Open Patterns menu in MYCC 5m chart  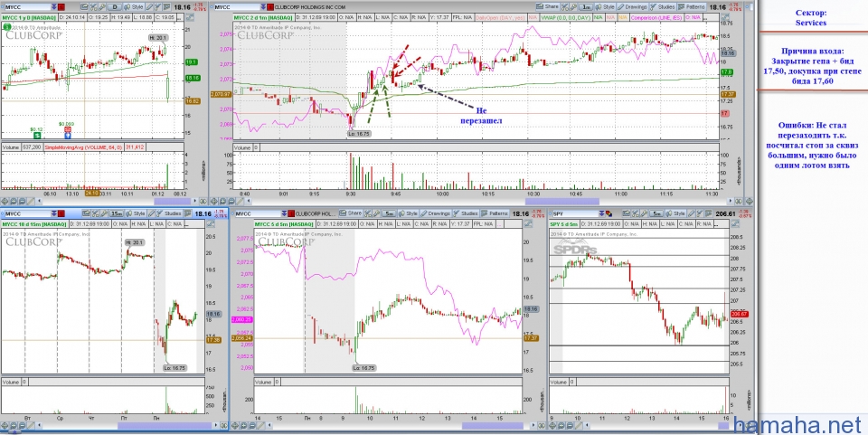tap(495, 214)
